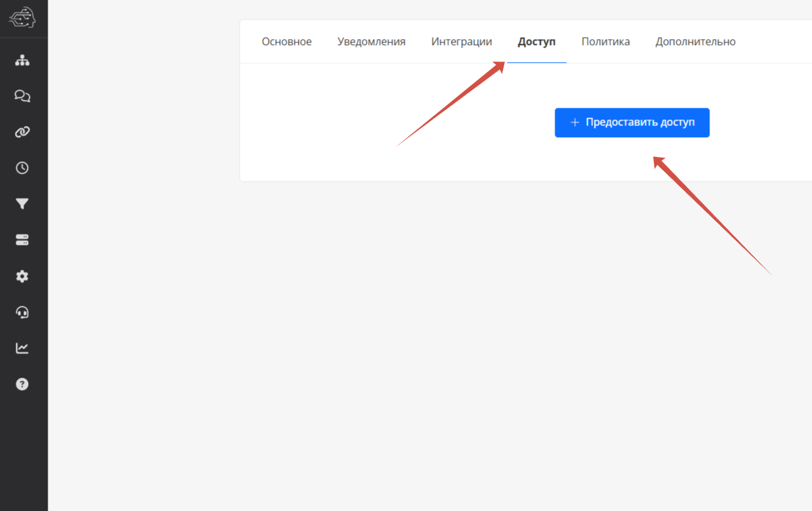This screenshot has height=511, width=812.
Task: Open the Уведомления tab
Action: (371, 42)
